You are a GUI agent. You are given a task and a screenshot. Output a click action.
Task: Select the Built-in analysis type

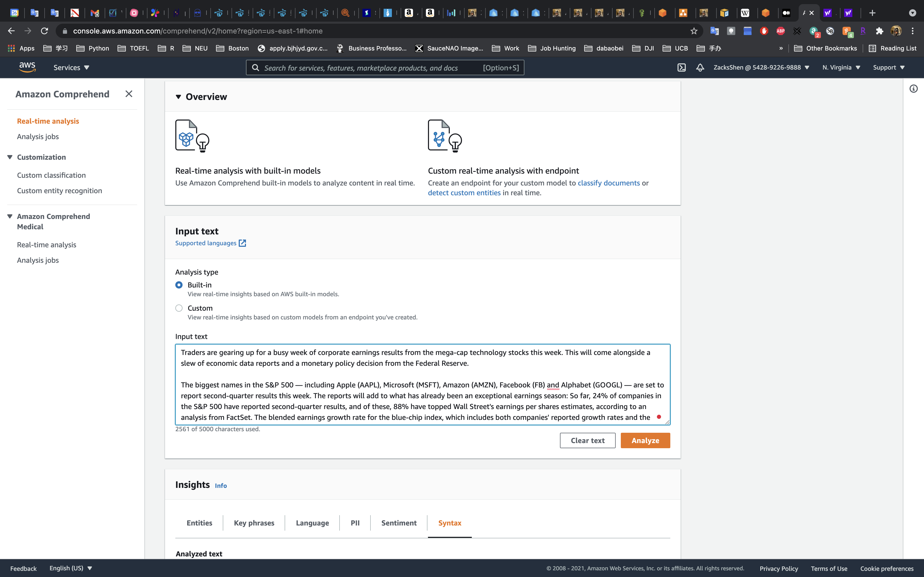179,285
